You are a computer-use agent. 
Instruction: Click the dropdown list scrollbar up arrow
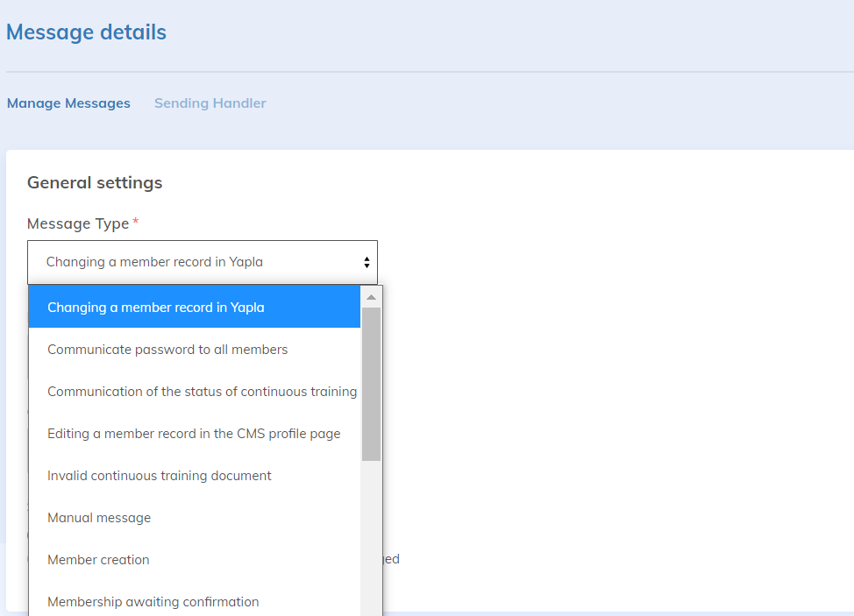371,297
